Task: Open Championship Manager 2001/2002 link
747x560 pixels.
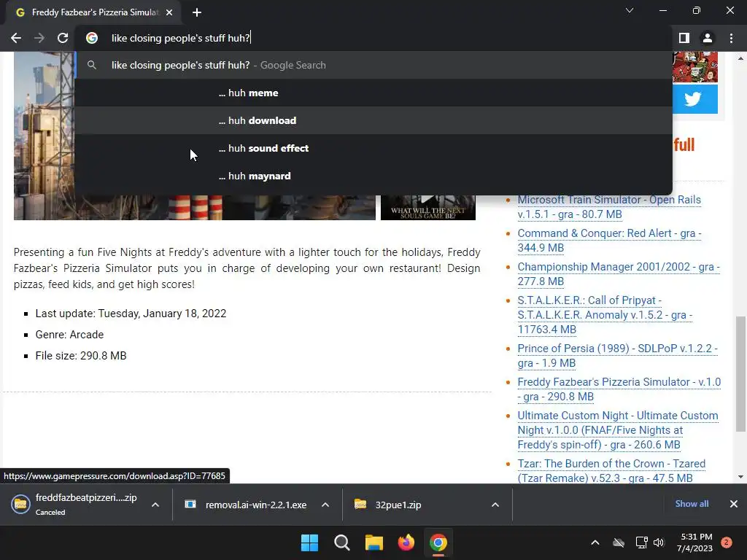Action: click(619, 274)
